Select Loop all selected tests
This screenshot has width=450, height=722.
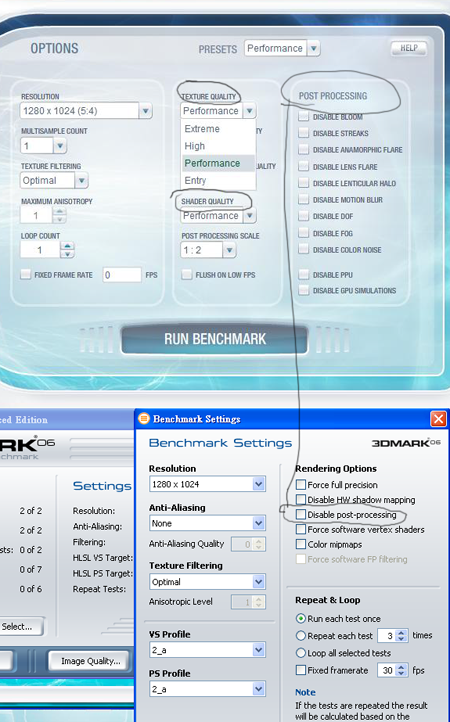click(x=301, y=653)
